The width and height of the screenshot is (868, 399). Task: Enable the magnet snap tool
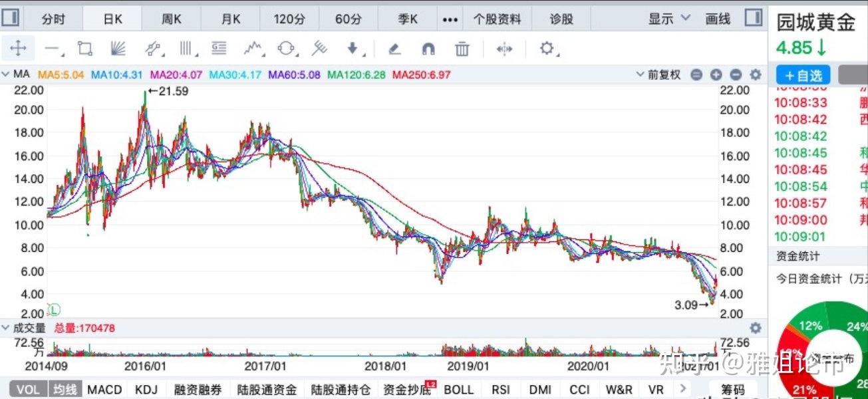428,48
